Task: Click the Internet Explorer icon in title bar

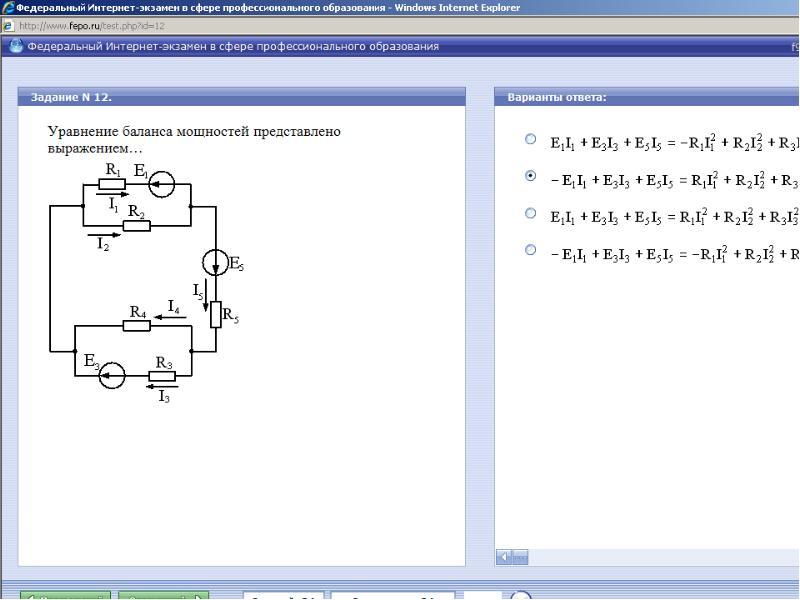Action: 7,7
